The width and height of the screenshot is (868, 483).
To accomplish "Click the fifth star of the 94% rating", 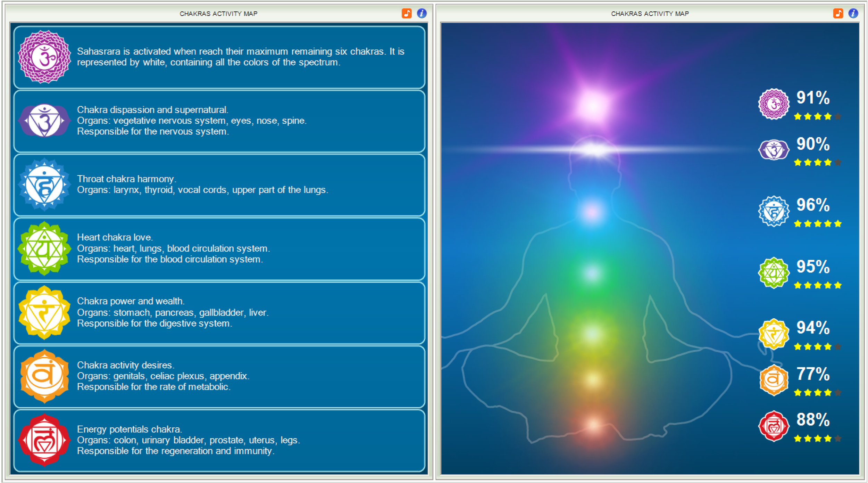I will click(x=838, y=346).
